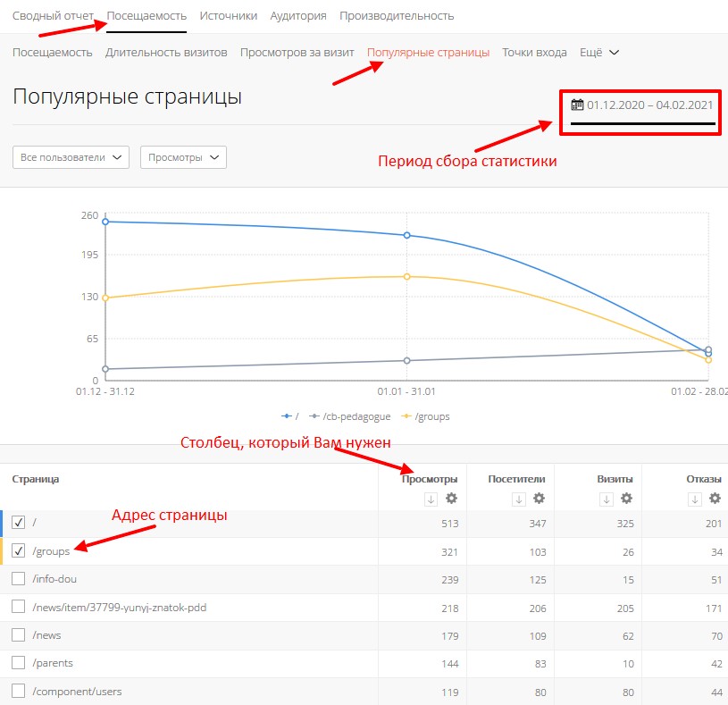
Task: Sort Посетители column with arrow icon
Action: point(519,499)
